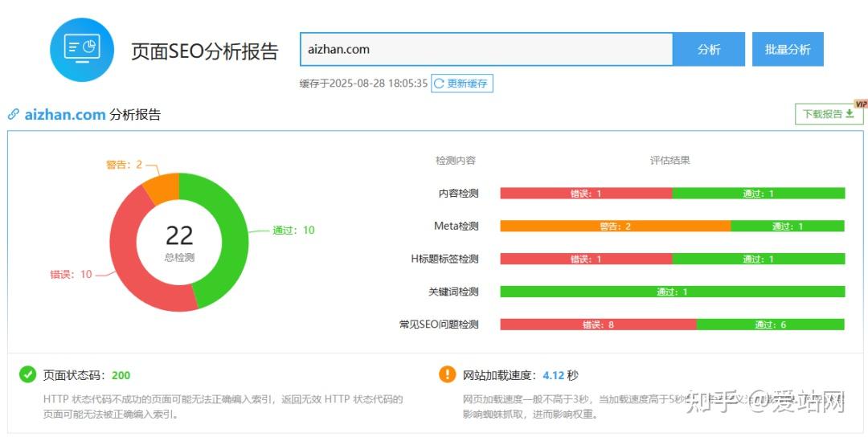Click the 关键词检测 green 通过：1 bar
This screenshot has width=868, height=437.
(673, 292)
